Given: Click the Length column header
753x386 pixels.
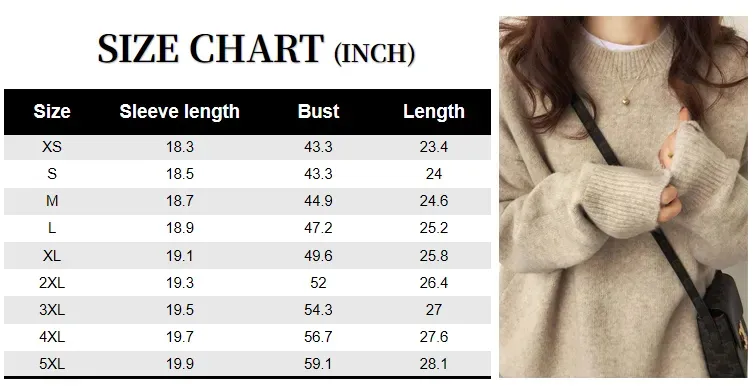Looking at the screenshot, I should coord(434,111).
